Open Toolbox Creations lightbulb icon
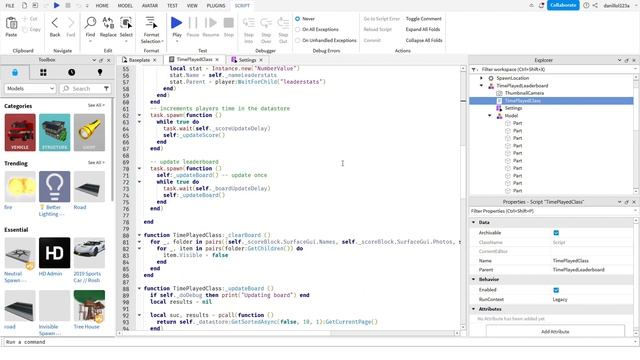 pyautogui.click(x=100, y=72)
